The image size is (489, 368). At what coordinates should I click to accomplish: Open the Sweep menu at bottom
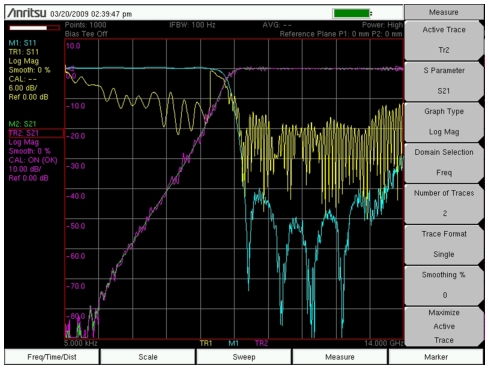(x=244, y=357)
